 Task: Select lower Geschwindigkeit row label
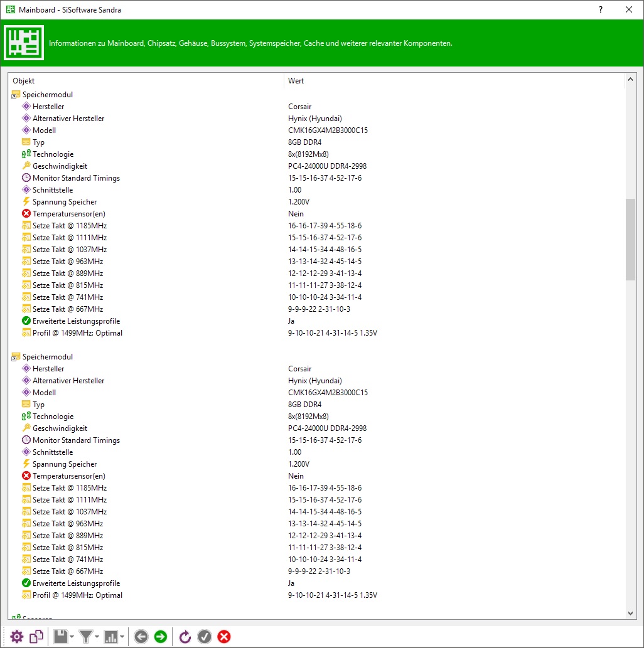(60, 428)
